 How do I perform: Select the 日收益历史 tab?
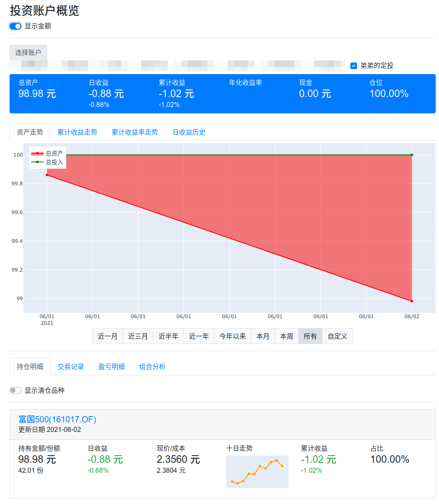coord(189,132)
